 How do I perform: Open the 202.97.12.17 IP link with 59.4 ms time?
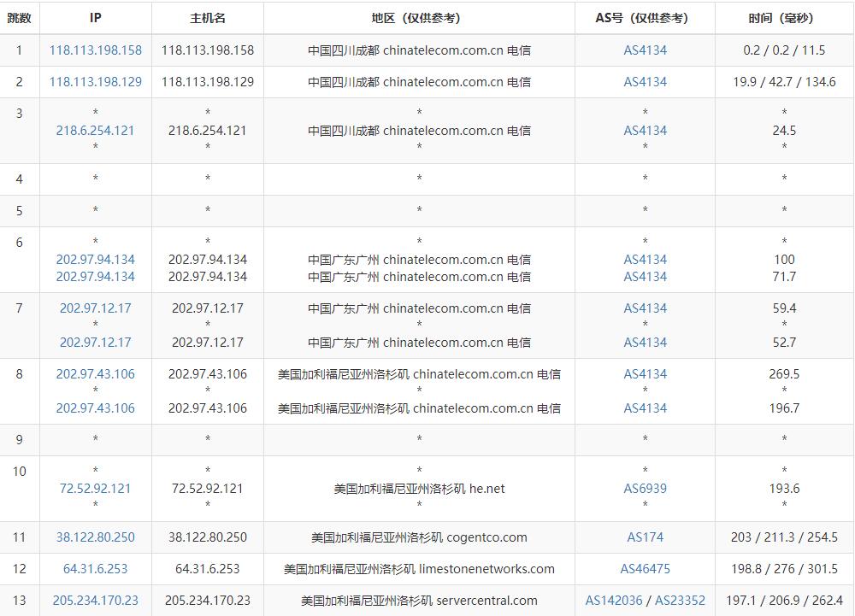tap(96, 308)
